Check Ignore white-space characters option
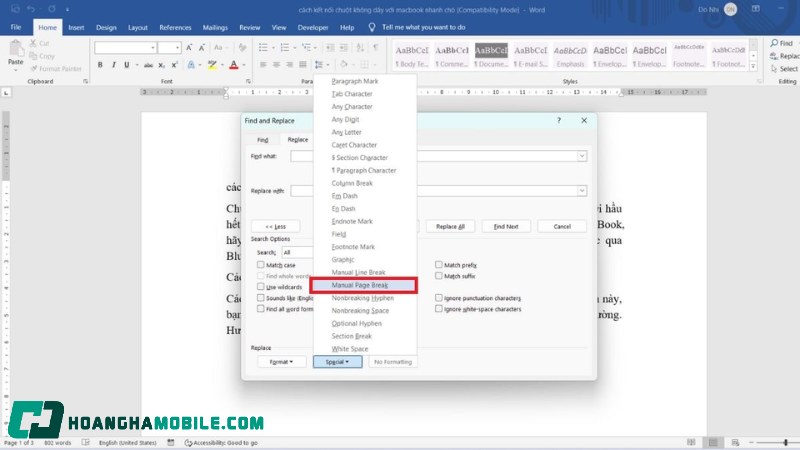The image size is (800, 450). pos(439,309)
